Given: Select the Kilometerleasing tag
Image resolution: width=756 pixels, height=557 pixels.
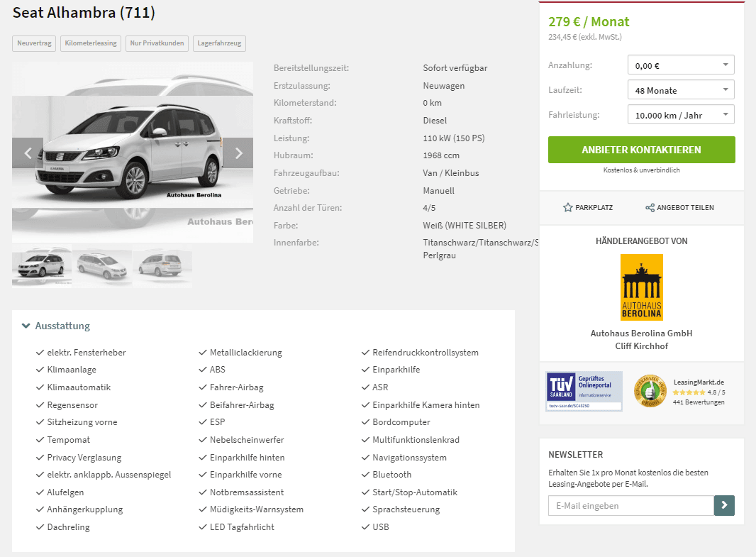Looking at the screenshot, I should point(91,43).
